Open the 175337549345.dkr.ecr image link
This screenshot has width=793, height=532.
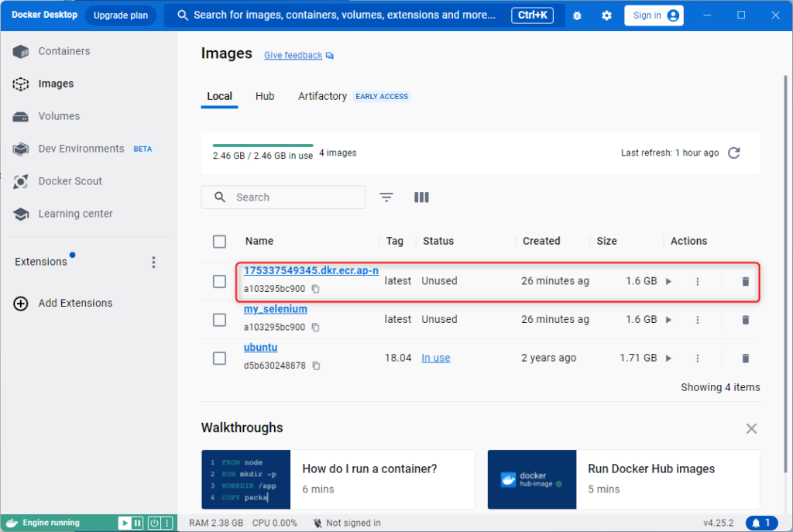311,271
